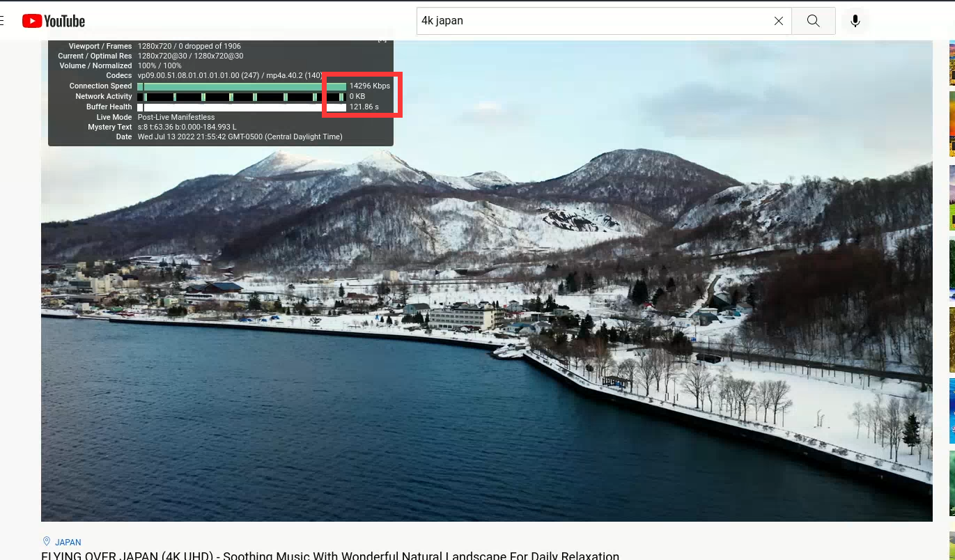Select the "vp09.00.51.08.01.01.01.01.00 (247)" codec value
Viewport: 955px width, 560px height.
(199, 75)
